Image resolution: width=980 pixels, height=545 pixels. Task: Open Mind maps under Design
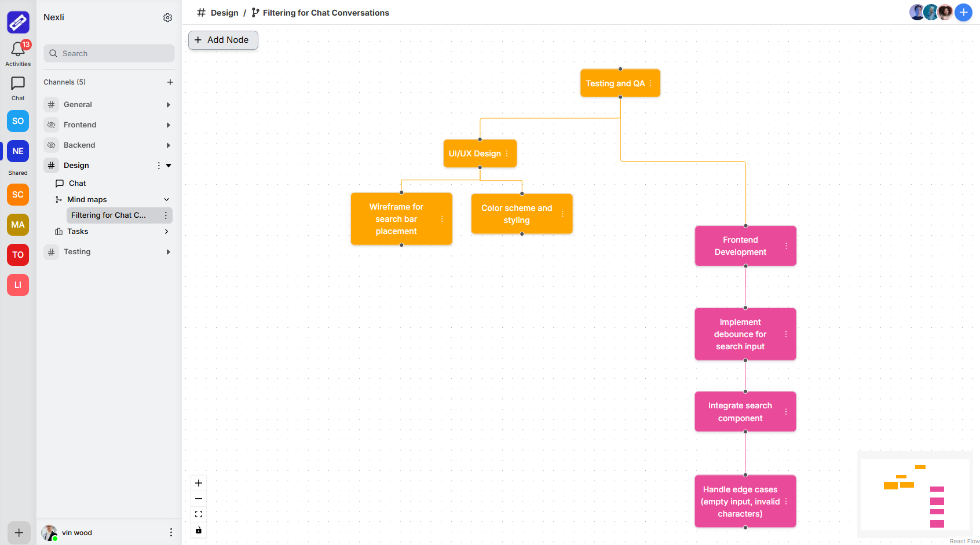[87, 200]
